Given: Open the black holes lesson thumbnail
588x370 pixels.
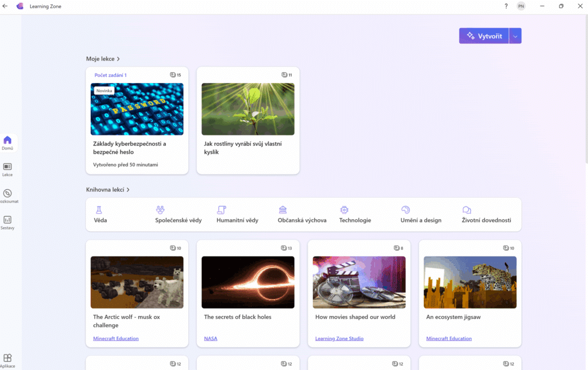Looking at the screenshot, I should point(248,282).
